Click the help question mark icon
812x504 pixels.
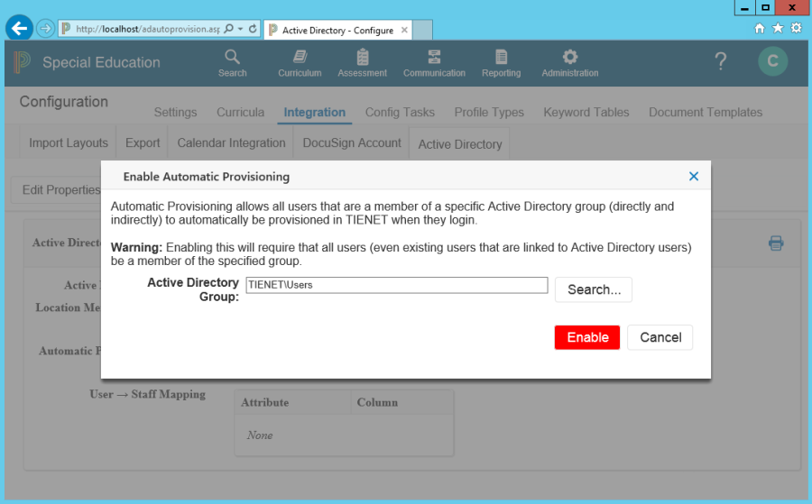pyautogui.click(x=720, y=61)
